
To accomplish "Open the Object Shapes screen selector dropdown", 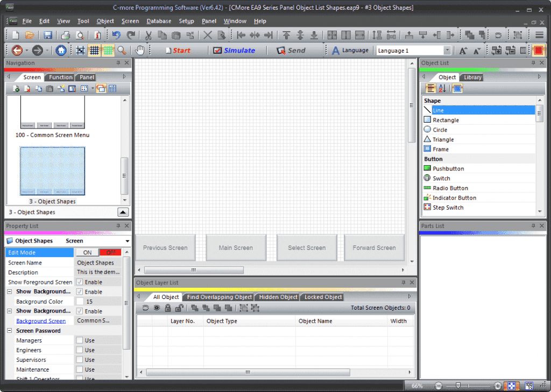I will click(x=128, y=240).
